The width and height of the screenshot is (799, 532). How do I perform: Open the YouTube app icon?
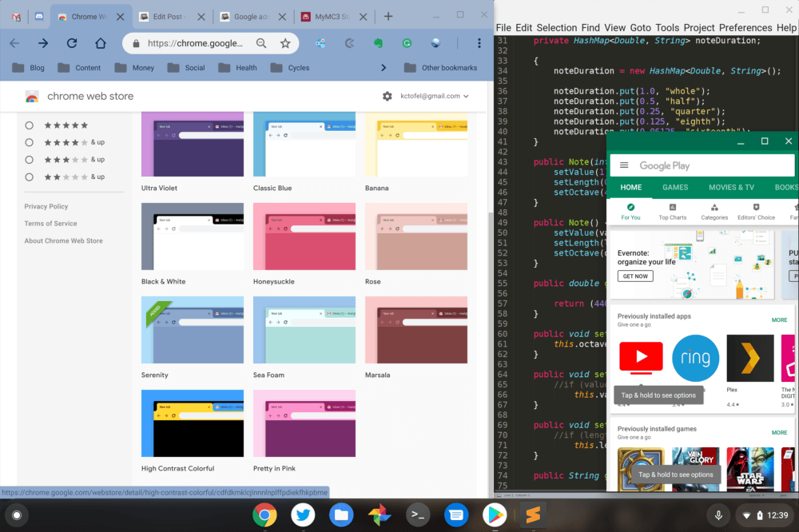(641, 358)
